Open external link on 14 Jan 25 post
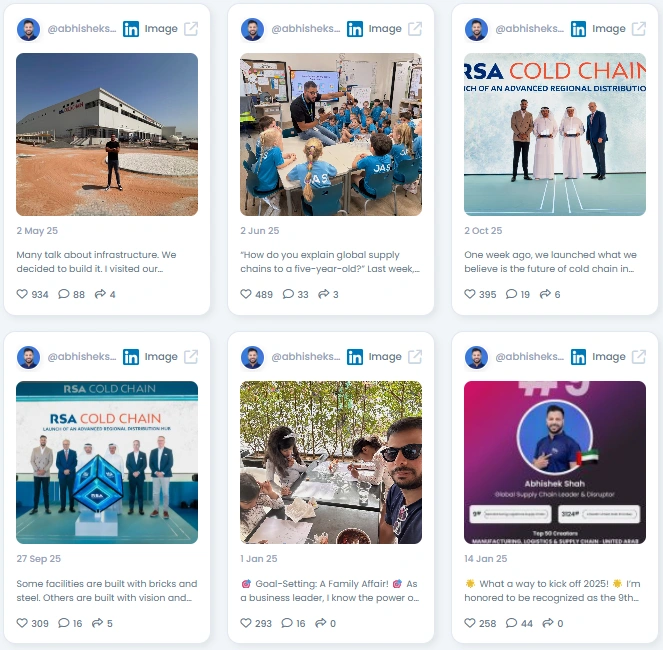The height and width of the screenshot is (650, 663). (x=638, y=357)
